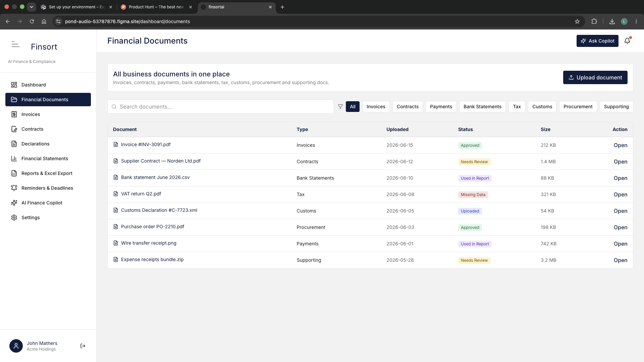Filter documents by Tax chip
Image resolution: width=644 pixels, height=362 pixels.
point(517,107)
